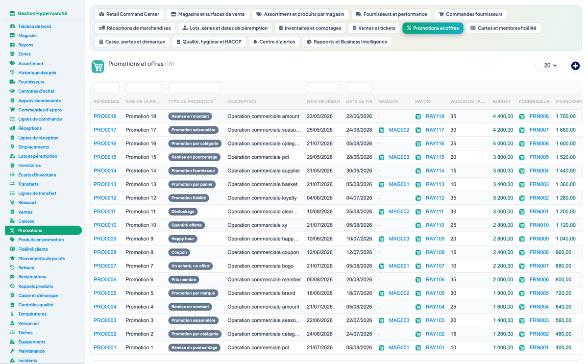
Task: Sort by the RÉFÉRENCE column header
Action: (106, 101)
